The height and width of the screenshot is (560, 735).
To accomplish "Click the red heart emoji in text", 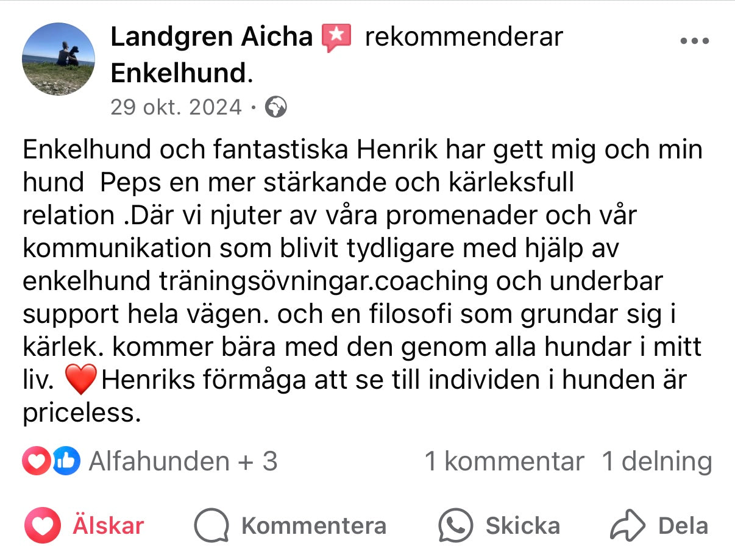I will point(80,381).
